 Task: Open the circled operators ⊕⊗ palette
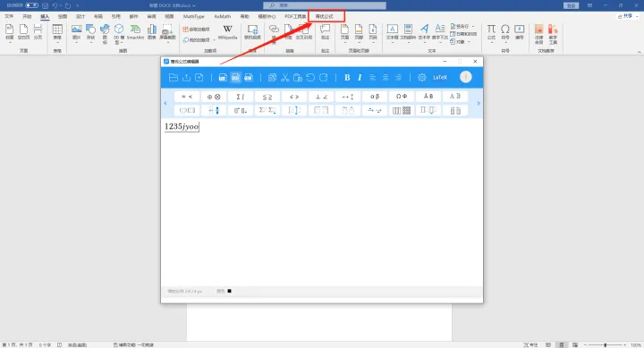(214, 97)
